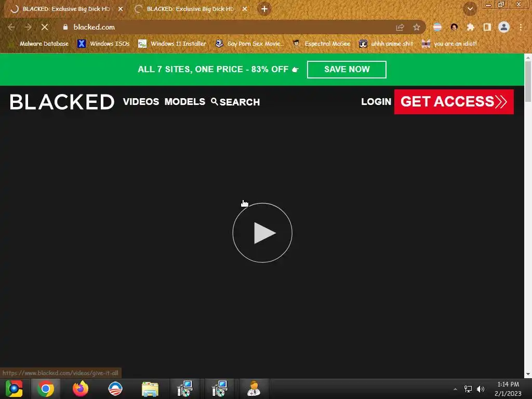
Task: Select the first BLACKED tab
Action: click(x=66, y=9)
